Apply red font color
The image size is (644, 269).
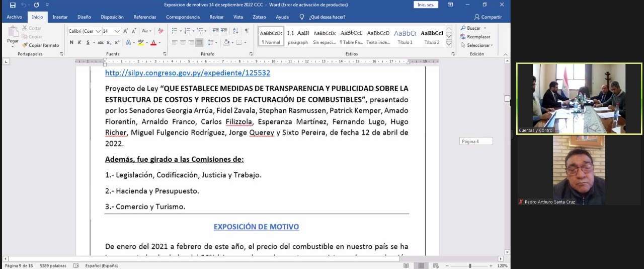tap(153, 43)
